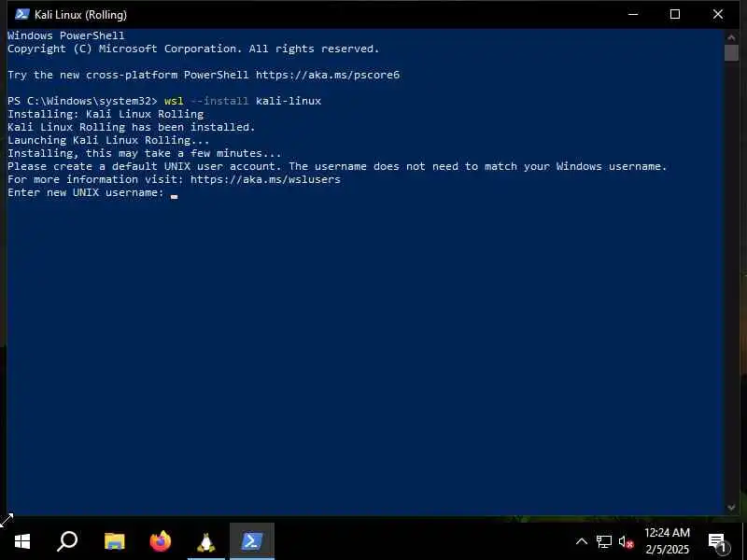Click 'Installing, this may take a few minutes...'

[145, 153]
